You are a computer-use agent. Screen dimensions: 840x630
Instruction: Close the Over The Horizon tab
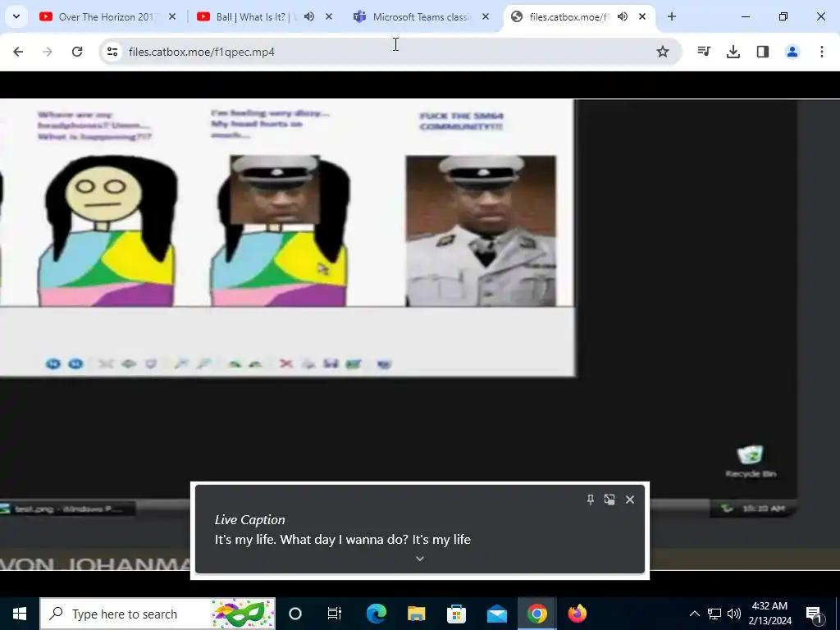pos(172,16)
